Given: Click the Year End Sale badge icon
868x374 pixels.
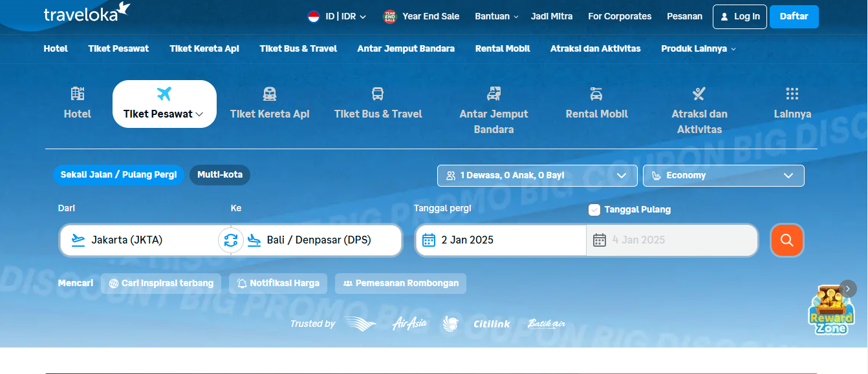Looking at the screenshot, I should tap(389, 17).
